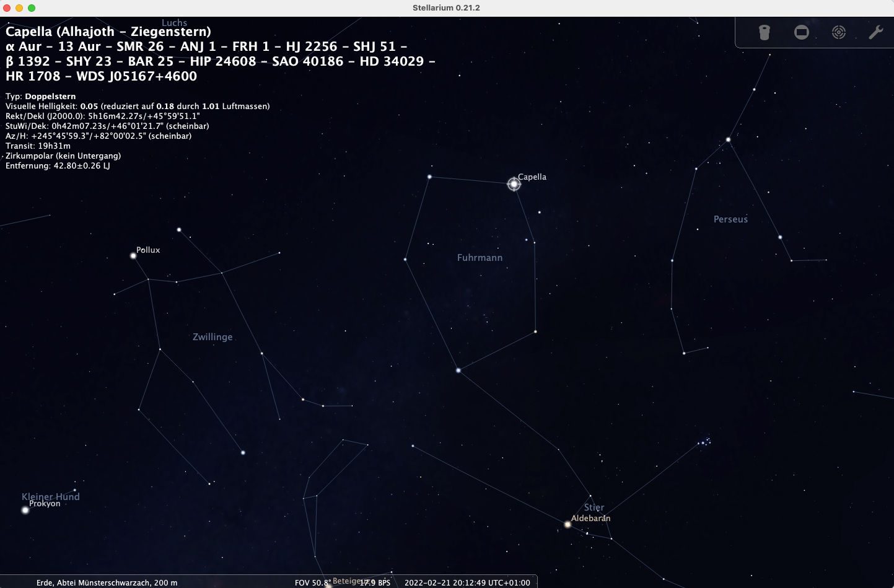Viewport: 894px width, 588px height.
Task: Select the Pollux star
Action: (x=133, y=255)
